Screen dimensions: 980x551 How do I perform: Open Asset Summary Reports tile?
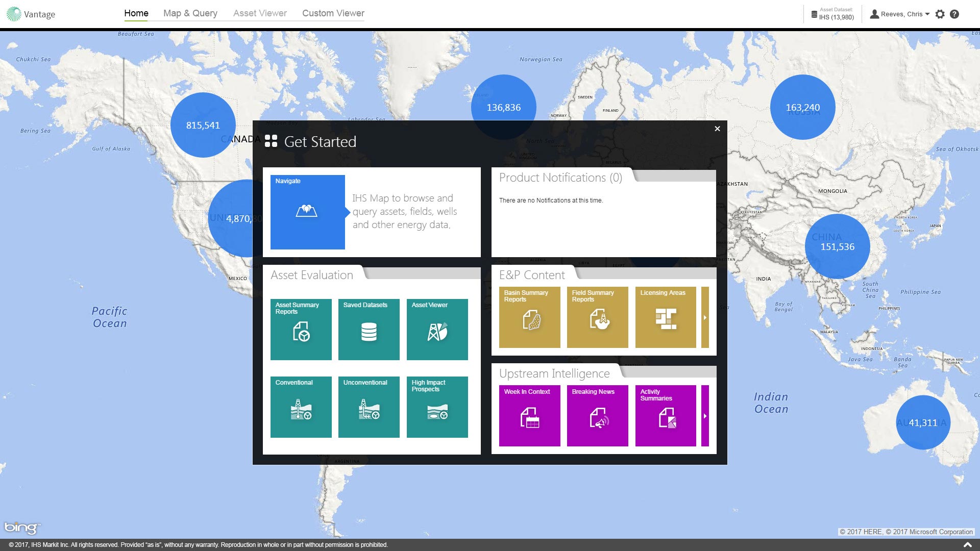click(x=301, y=330)
